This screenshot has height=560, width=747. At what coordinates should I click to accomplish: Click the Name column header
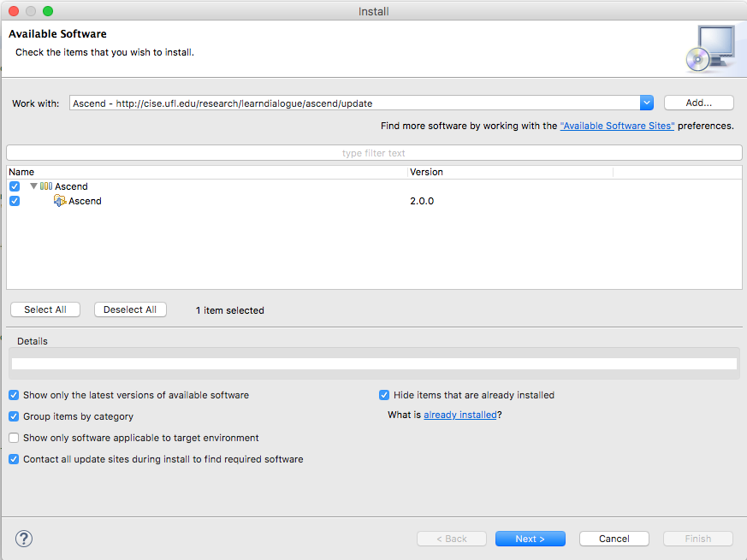click(205, 172)
